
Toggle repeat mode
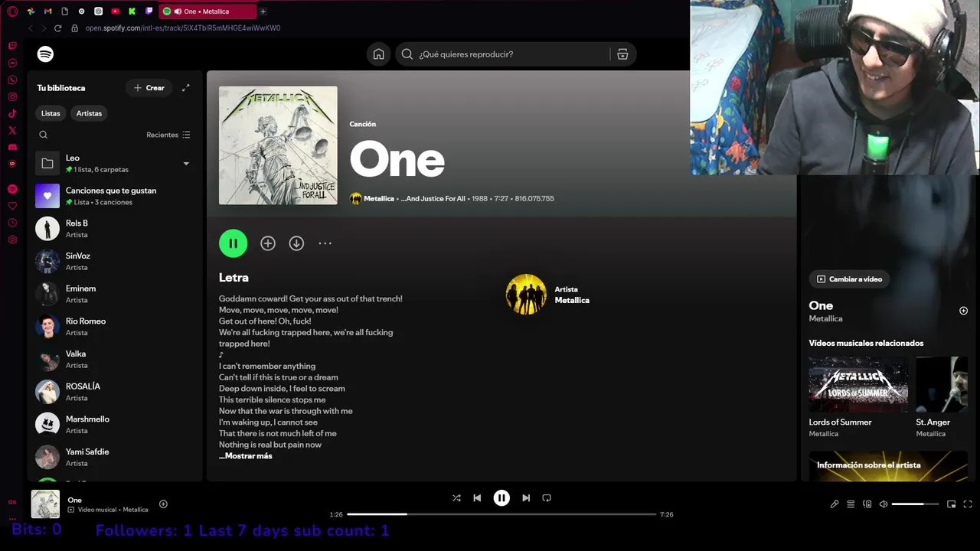point(547,498)
